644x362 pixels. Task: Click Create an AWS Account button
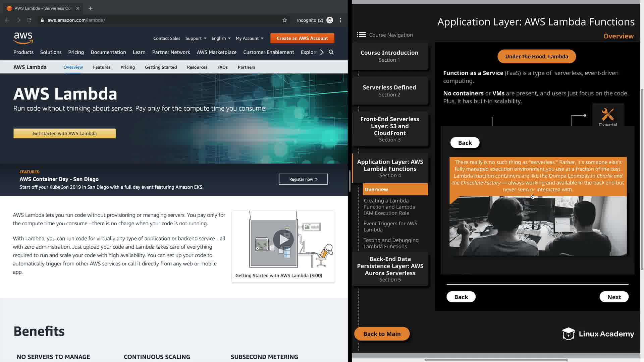pos(302,38)
